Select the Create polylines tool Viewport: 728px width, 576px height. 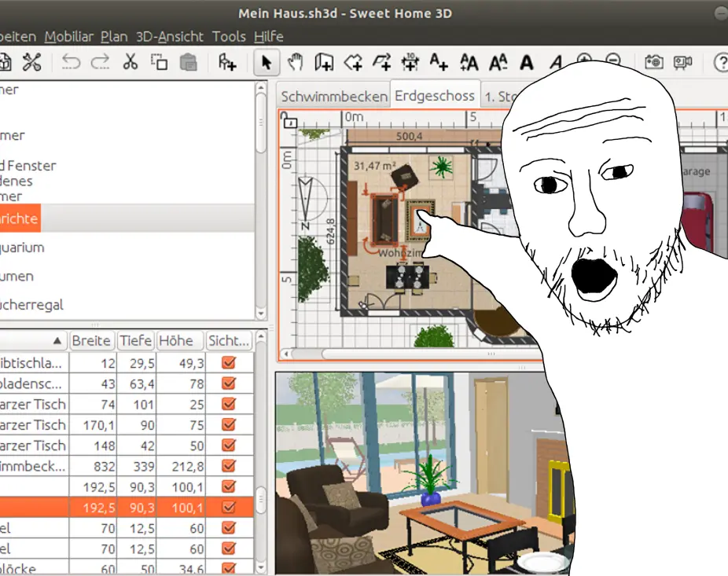click(381, 62)
